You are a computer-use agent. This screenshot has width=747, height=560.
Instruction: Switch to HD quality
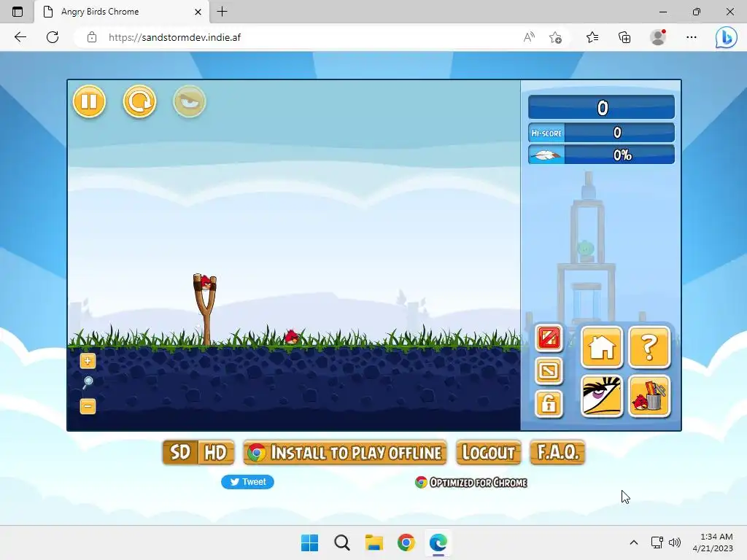(x=216, y=452)
